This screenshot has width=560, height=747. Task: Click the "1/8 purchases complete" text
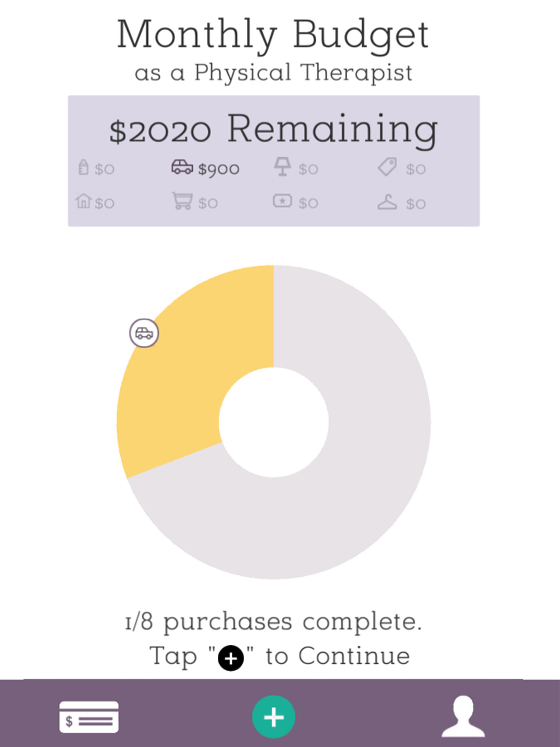[274, 622]
